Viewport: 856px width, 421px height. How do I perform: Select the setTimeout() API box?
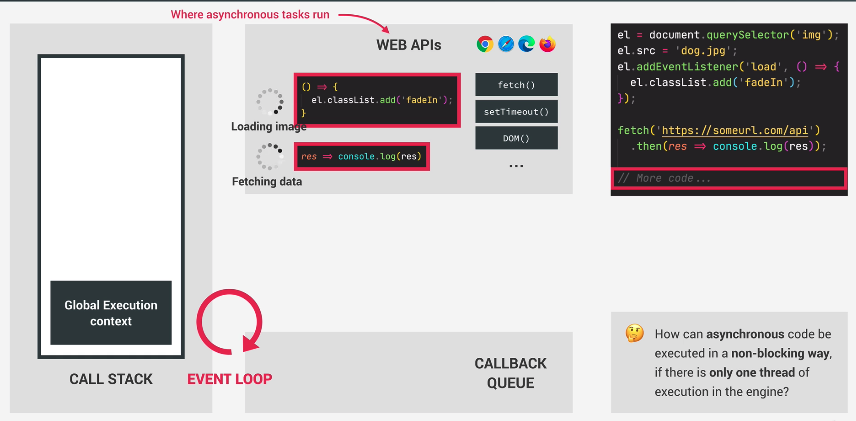[516, 111]
